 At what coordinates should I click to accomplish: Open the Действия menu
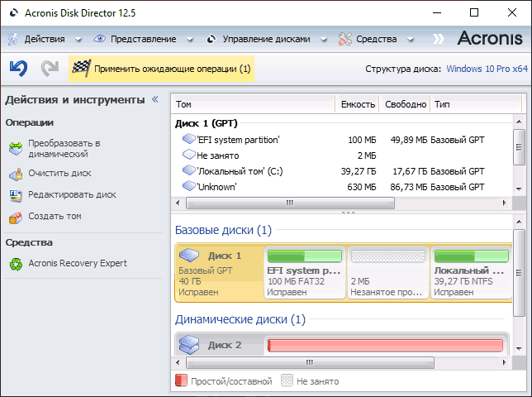45,39
